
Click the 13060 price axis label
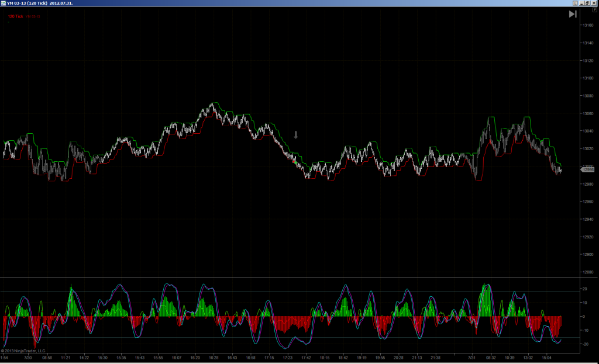point(588,114)
